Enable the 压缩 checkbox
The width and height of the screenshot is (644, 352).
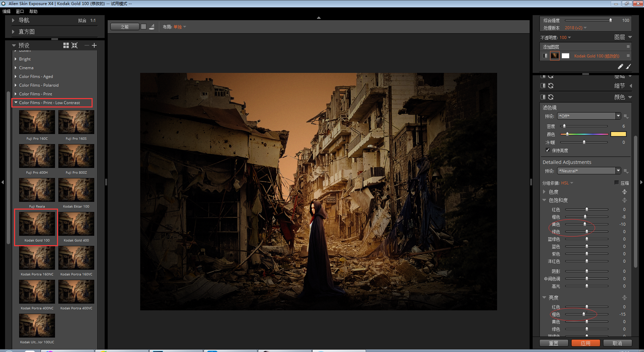616,182
